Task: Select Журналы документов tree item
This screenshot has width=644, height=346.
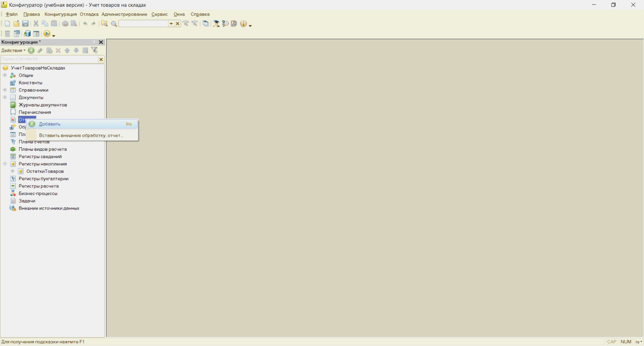Action: tap(43, 105)
